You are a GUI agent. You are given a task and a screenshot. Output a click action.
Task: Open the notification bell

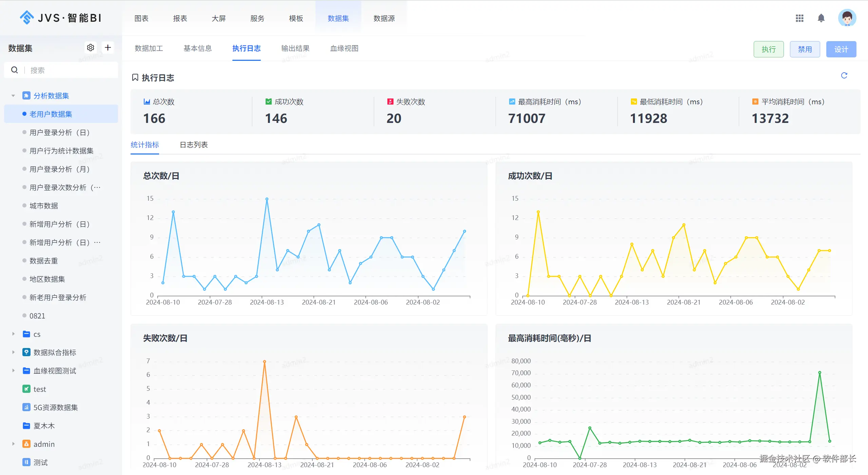coord(821,18)
